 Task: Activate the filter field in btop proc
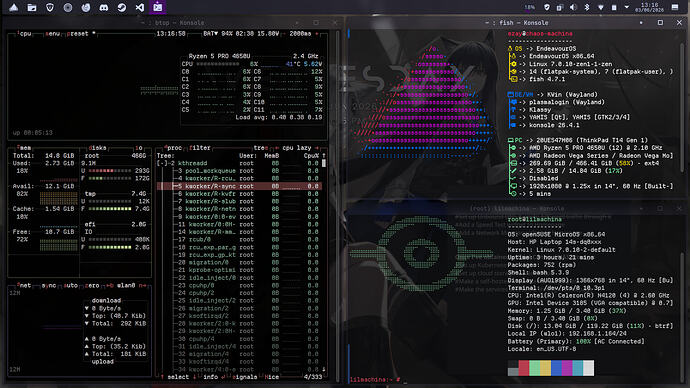pyautogui.click(x=200, y=148)
